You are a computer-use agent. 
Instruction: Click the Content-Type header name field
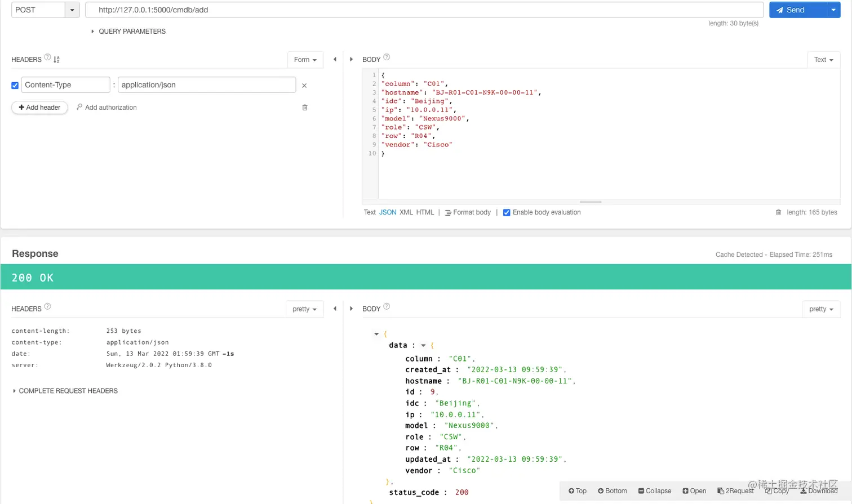click(x=65, y=85)
